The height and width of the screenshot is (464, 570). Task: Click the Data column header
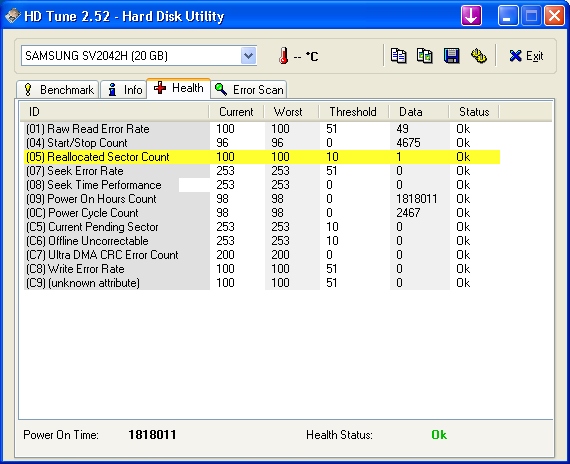(x=419, y=112)
